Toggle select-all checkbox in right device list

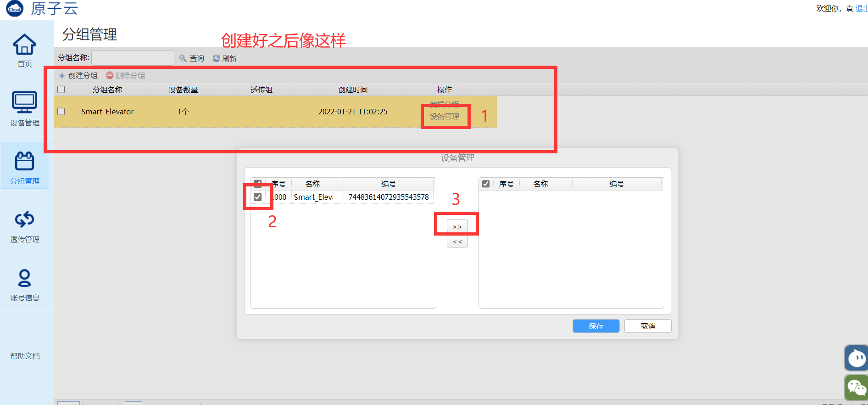(x=486, y=184)
